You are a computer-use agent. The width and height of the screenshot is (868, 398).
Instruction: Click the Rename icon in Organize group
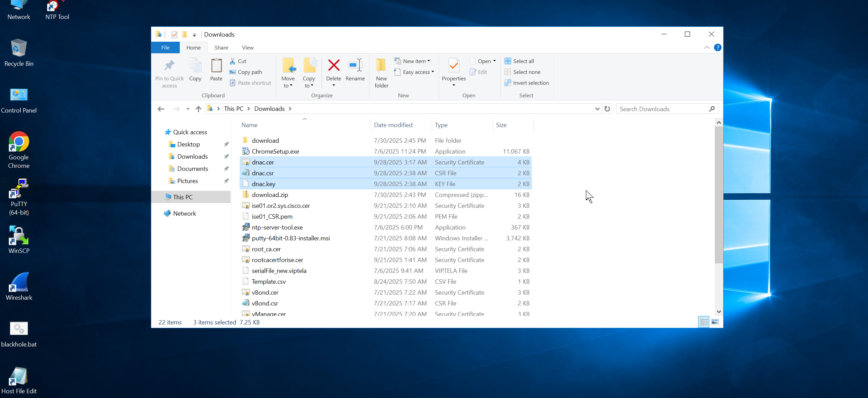[x=355, y=66]
